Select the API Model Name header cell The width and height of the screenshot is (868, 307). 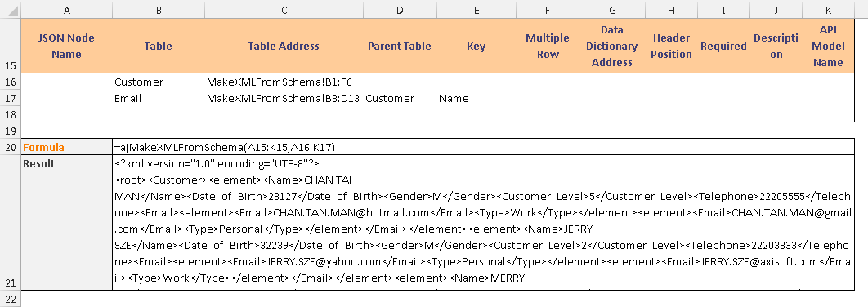click(828, 46)
